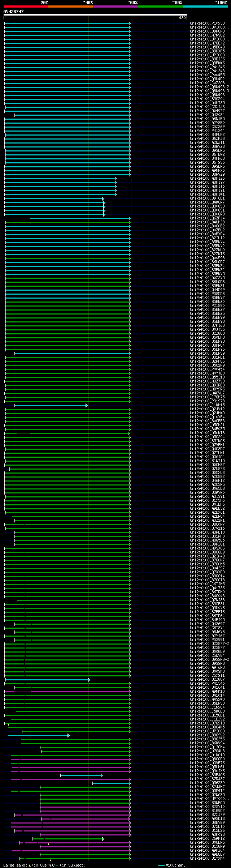Viewport: 231px width, 868px height.
Task: Click the UniRef100_Q00598 label
Action: tap(207, 258)
